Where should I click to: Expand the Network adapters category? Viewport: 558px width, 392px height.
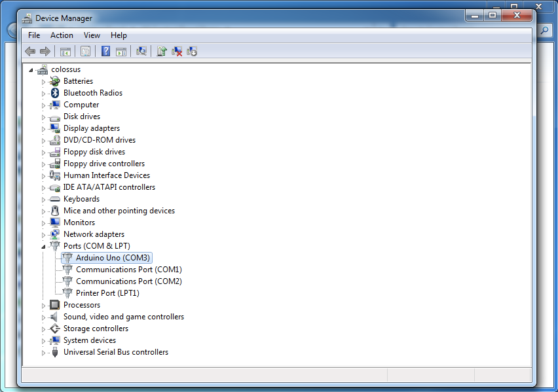(44, 235)
